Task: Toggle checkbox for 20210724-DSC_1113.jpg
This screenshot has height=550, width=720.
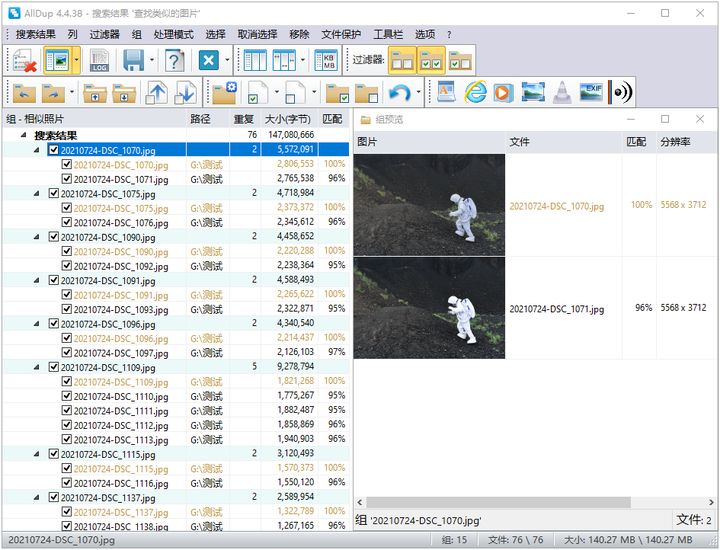Action: point(67,439)
